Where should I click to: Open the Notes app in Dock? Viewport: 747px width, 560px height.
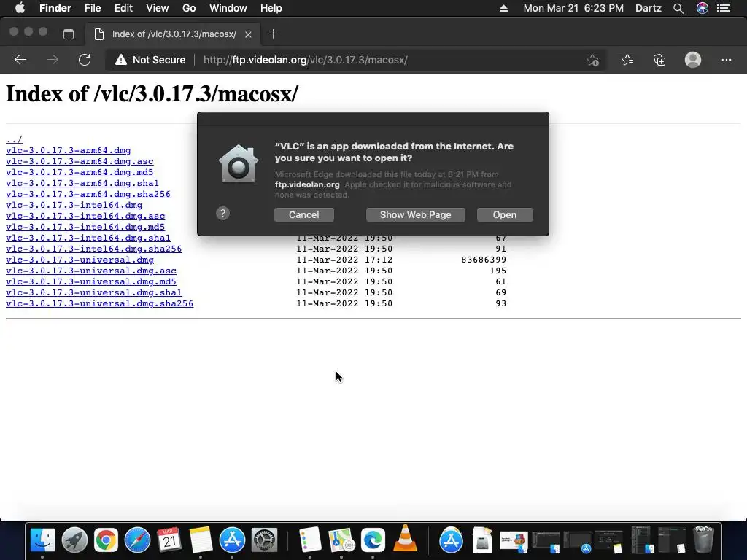coord(201,540)
